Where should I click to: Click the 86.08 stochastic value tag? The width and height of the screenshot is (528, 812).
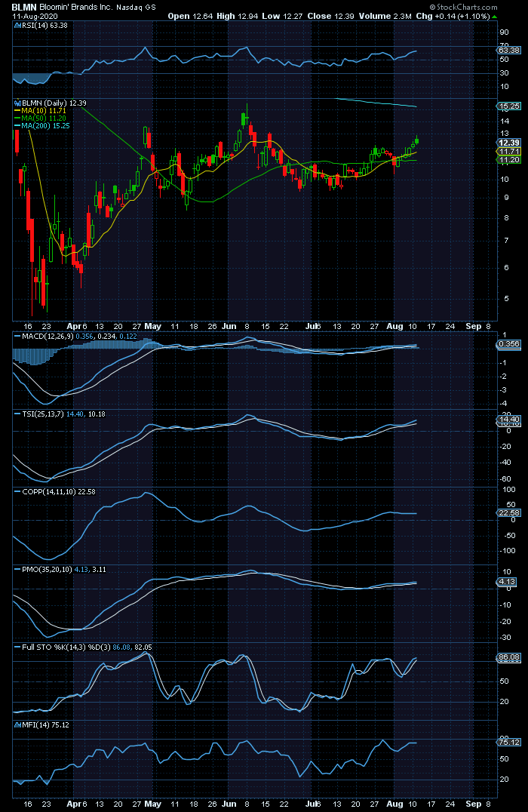pos(509,658)
